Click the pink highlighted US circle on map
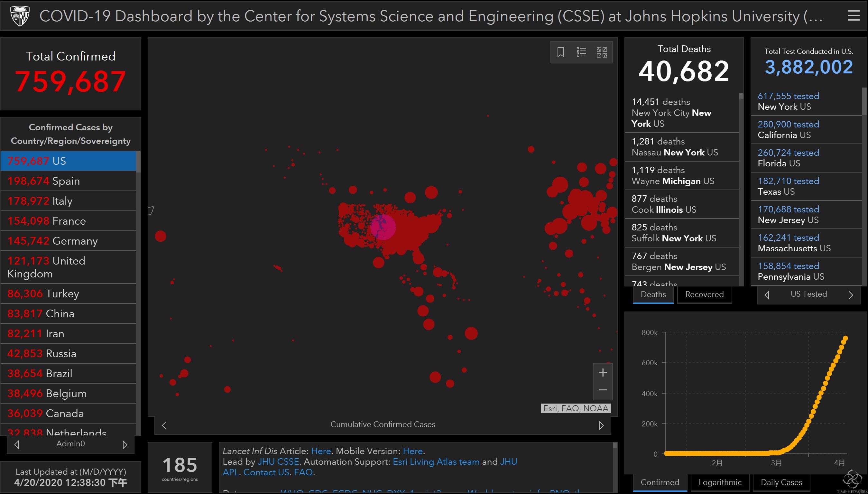The width and height of the screenshot is (868, 494). pos(383,227)
